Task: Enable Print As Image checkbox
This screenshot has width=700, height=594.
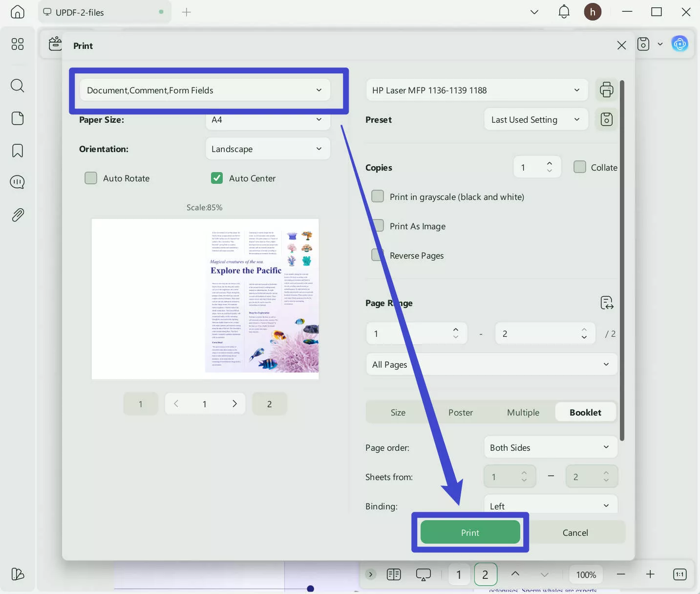Action: pos(378,226)
